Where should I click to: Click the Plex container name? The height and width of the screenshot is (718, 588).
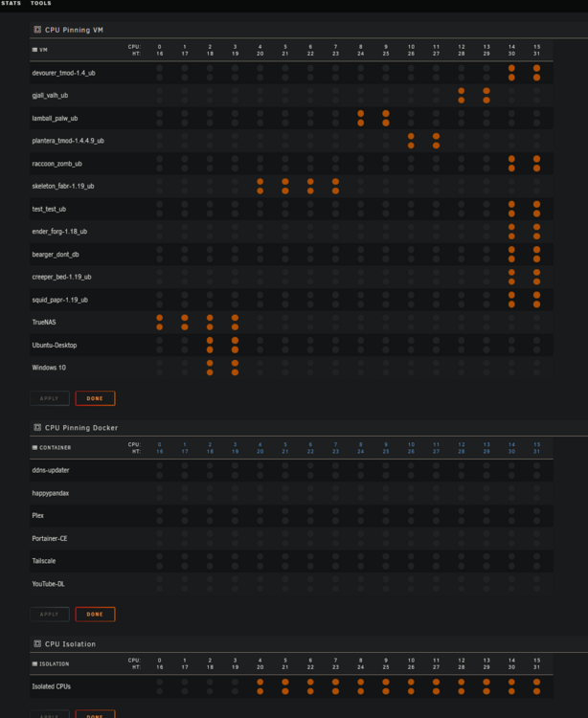38,515
